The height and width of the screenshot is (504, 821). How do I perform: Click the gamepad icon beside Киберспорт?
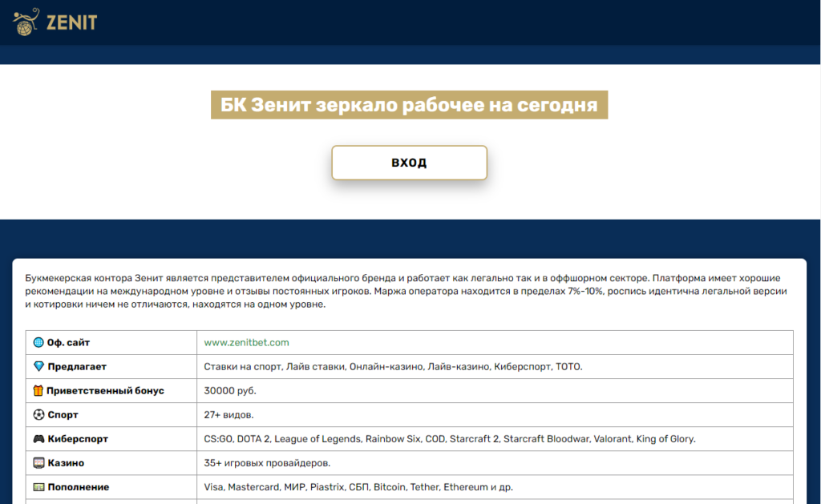click(x=38, y=438)
